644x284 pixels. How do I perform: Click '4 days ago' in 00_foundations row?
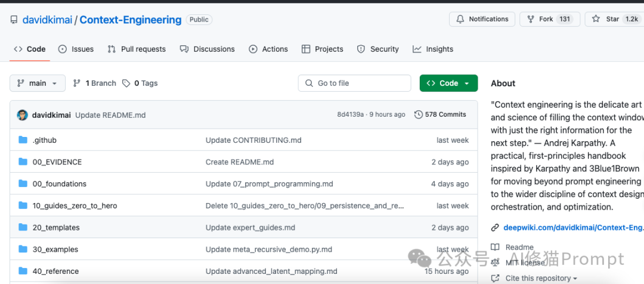click(x=450, y=184)
